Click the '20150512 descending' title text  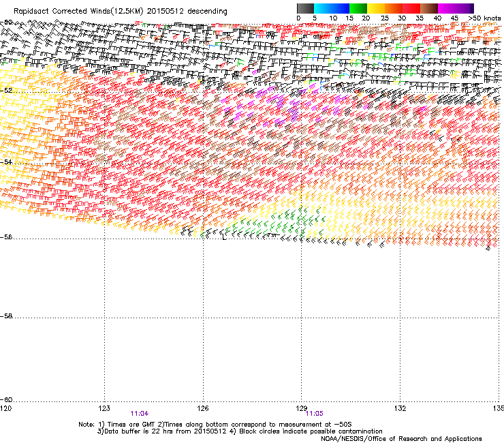[x=187, y=12]
